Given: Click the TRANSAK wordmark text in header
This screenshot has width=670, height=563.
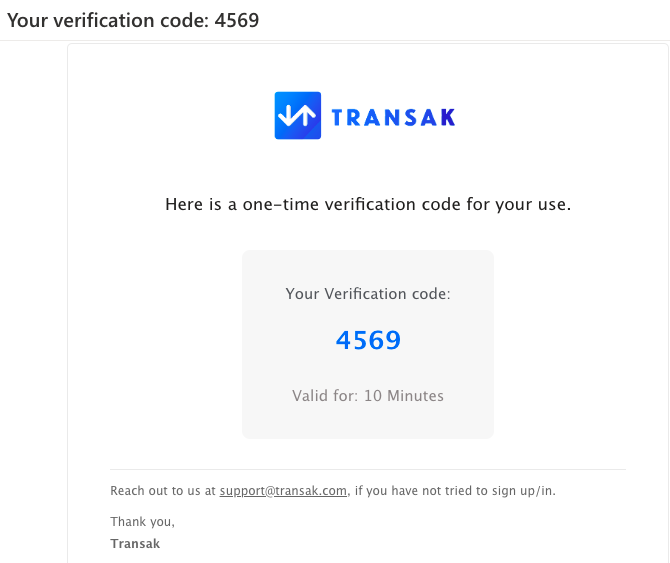Looking at the screenshot, I should click(x=393, y=117).
